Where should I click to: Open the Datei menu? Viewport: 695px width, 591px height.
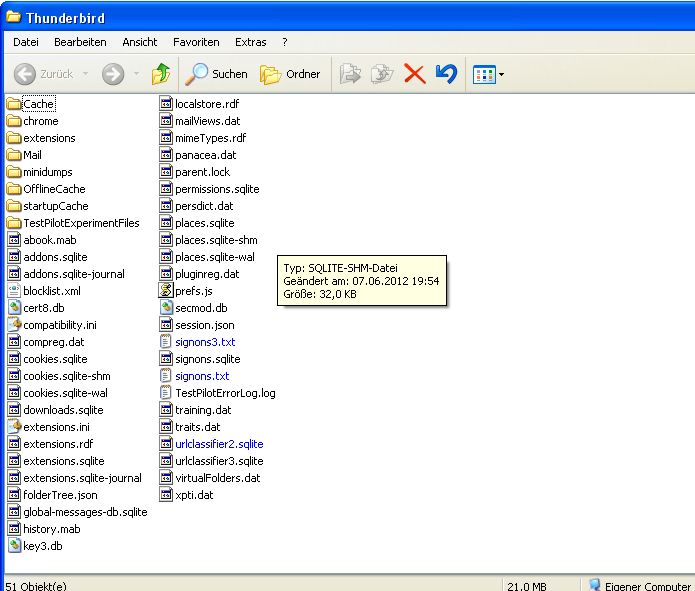coord(26,42)
